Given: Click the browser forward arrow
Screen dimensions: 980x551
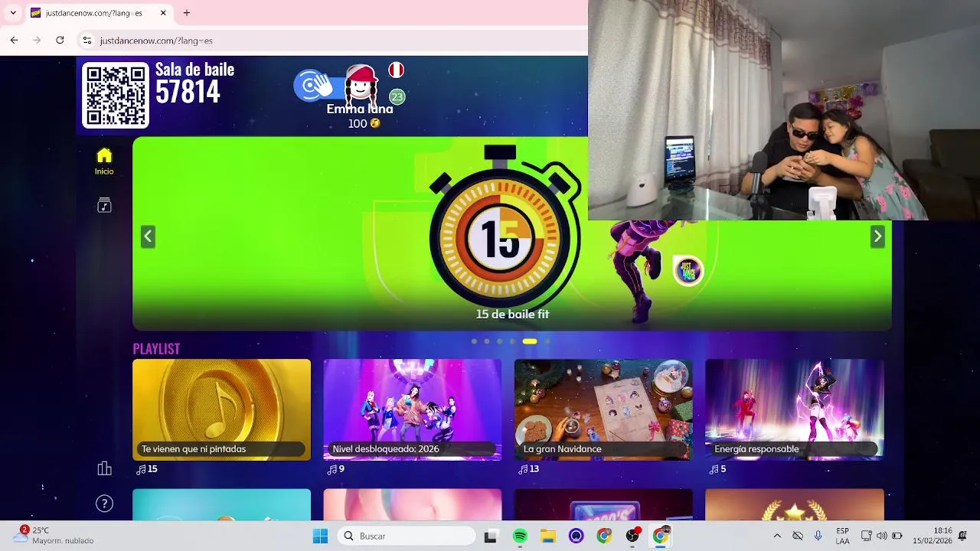Looking at the screenshot, I should (x=37, y=40).
